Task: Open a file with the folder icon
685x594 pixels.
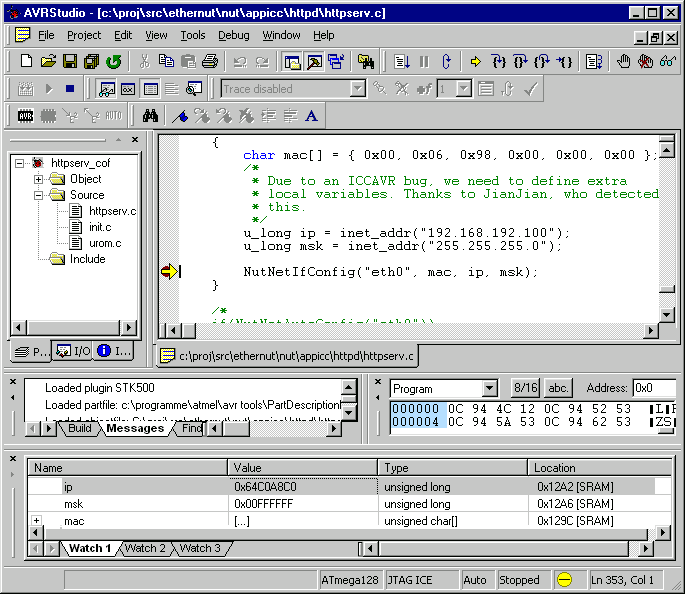Action: [48, 62]
